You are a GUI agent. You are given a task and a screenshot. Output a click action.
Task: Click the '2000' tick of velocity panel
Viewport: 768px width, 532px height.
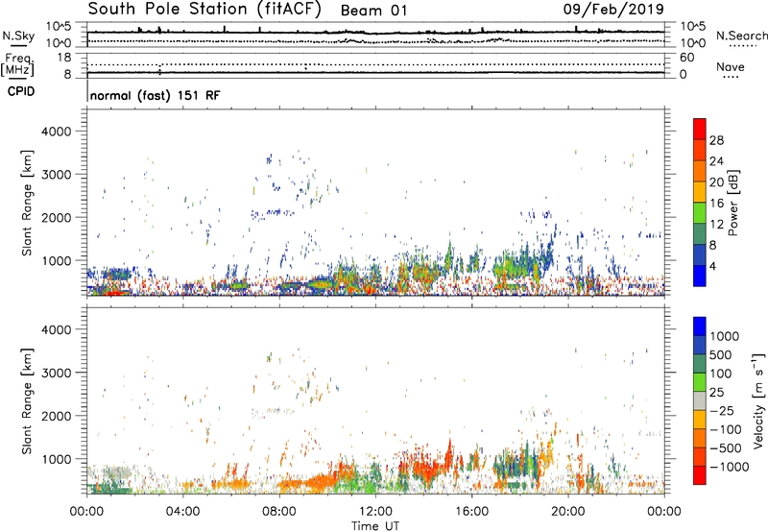[57, 416]
